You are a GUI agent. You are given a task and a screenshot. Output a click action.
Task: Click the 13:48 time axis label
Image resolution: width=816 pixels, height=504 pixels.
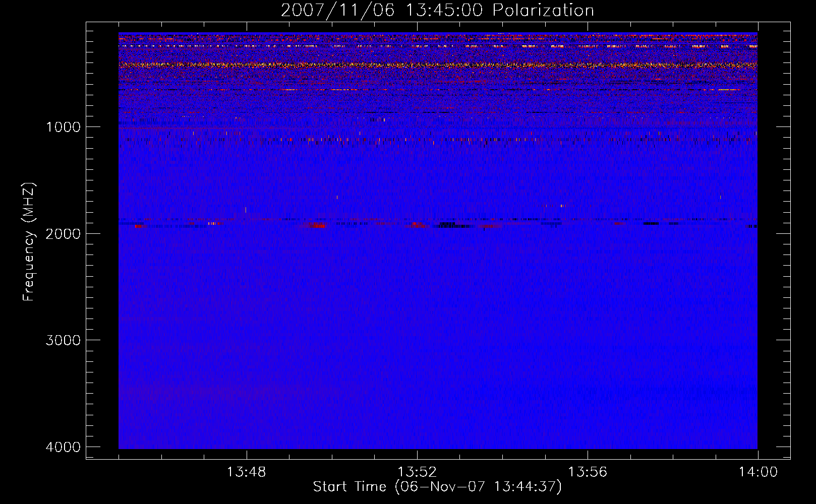tap(246, 472)
